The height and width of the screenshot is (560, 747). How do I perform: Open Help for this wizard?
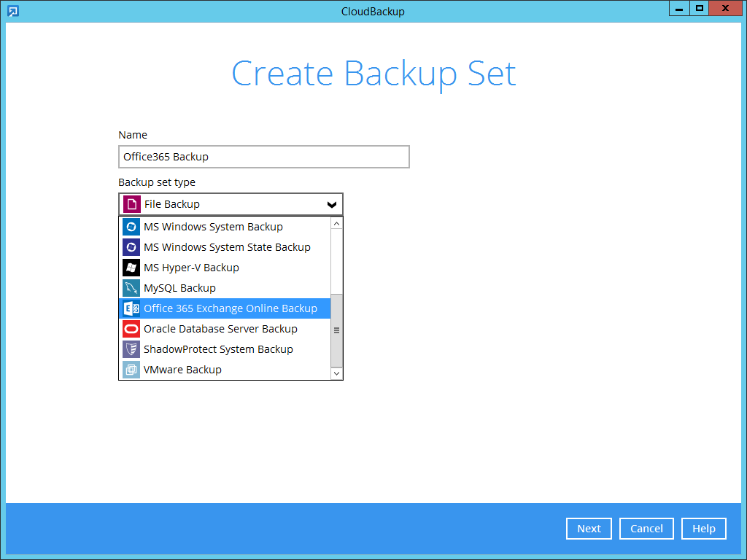pyautogui.click(x=704, y=529)
